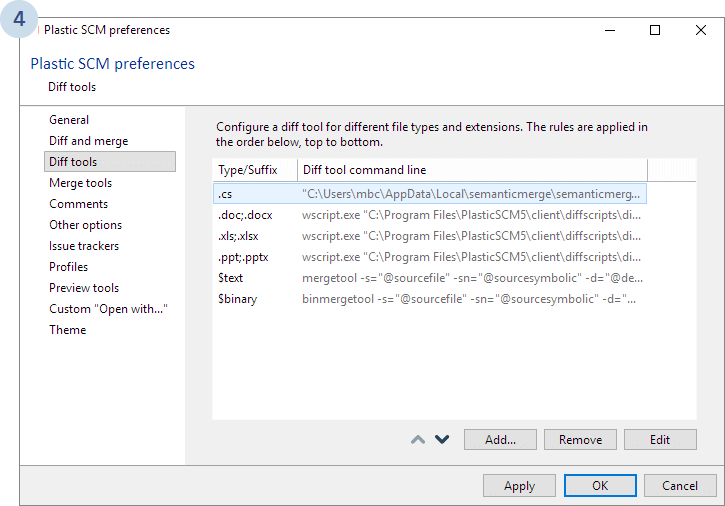Minimize the preferences window
This screenshot has height=506, width=725.
click(610, 30)
